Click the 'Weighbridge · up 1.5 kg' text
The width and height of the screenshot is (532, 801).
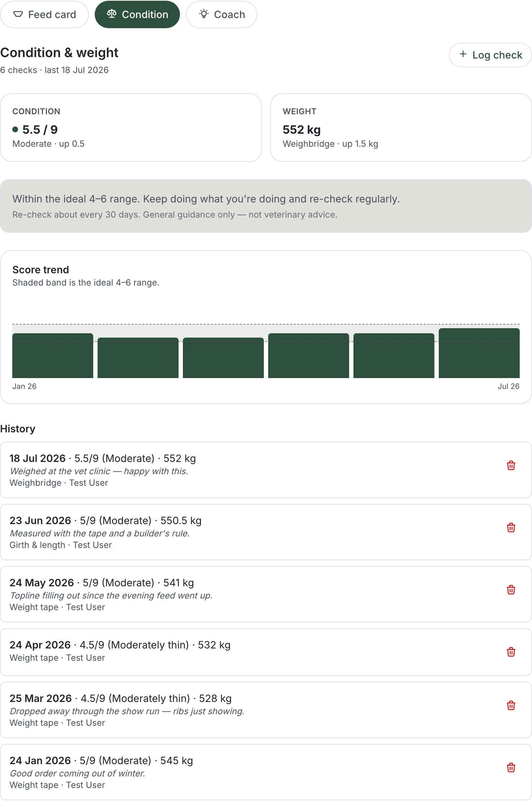click(x=330, y=144)
